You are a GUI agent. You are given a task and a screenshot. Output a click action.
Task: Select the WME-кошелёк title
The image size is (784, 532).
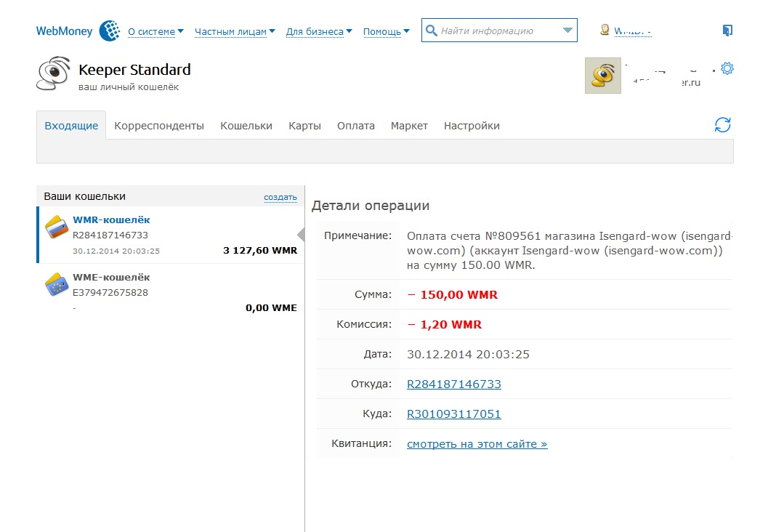pos(111,277)
